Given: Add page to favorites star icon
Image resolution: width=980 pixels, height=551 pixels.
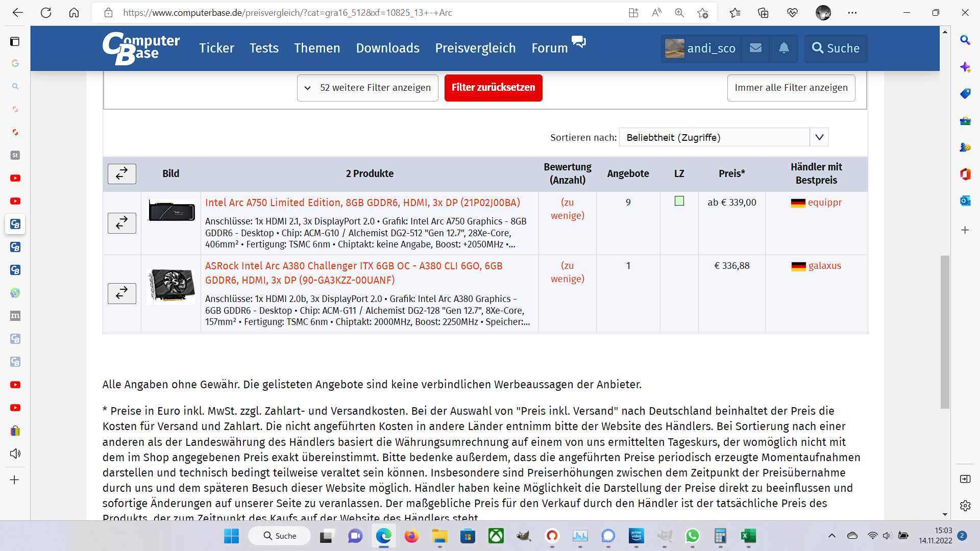Looking at the screenshot, I should (x=703, y=13).
